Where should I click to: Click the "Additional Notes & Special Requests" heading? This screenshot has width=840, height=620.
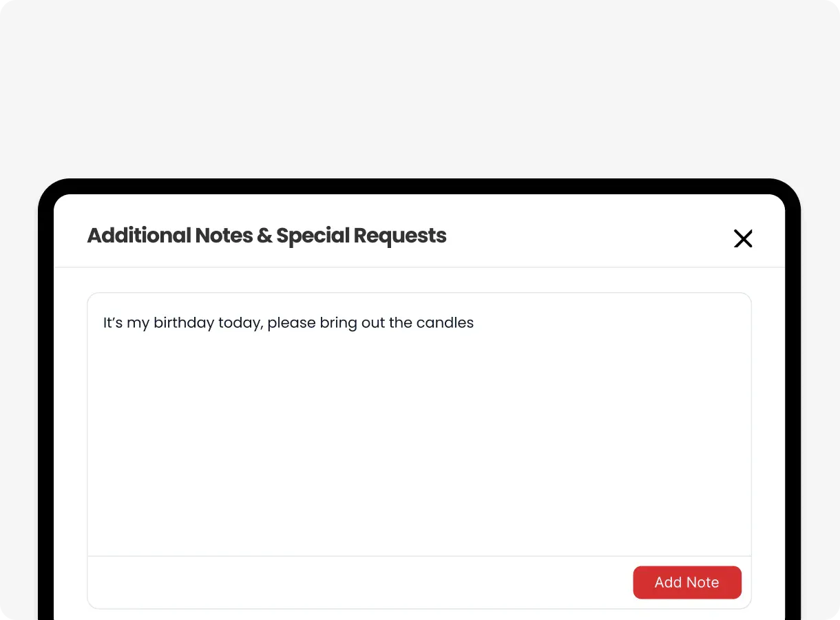click(266, 236)
